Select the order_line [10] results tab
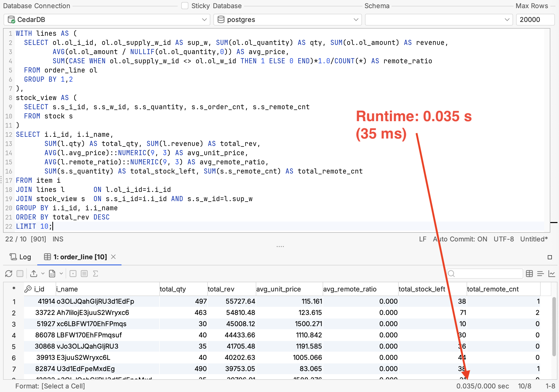 (77, 257)
